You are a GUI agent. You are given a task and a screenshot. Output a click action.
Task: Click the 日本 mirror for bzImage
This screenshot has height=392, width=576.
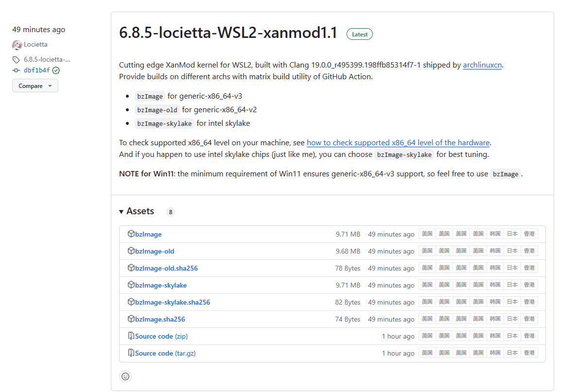point(512,234)
